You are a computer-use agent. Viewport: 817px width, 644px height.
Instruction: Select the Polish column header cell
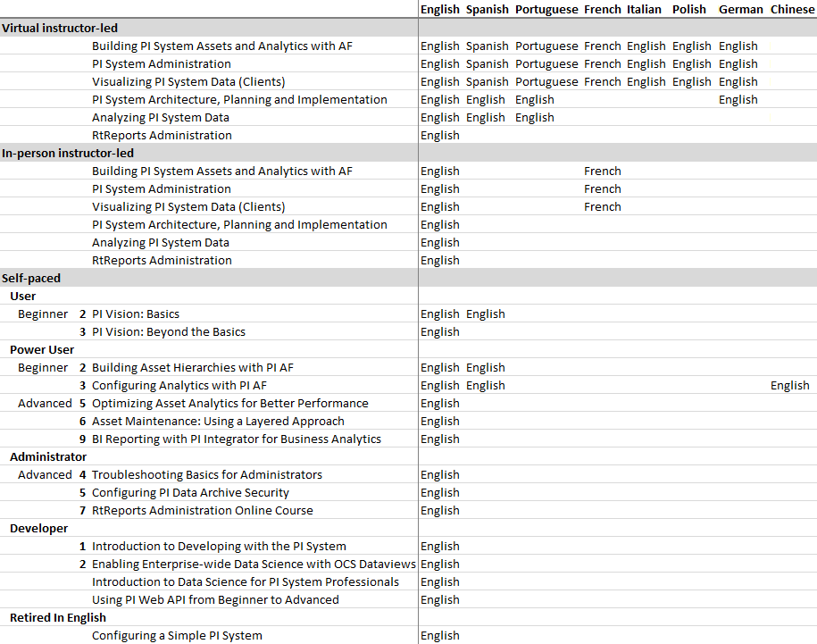tap(688, 9)
